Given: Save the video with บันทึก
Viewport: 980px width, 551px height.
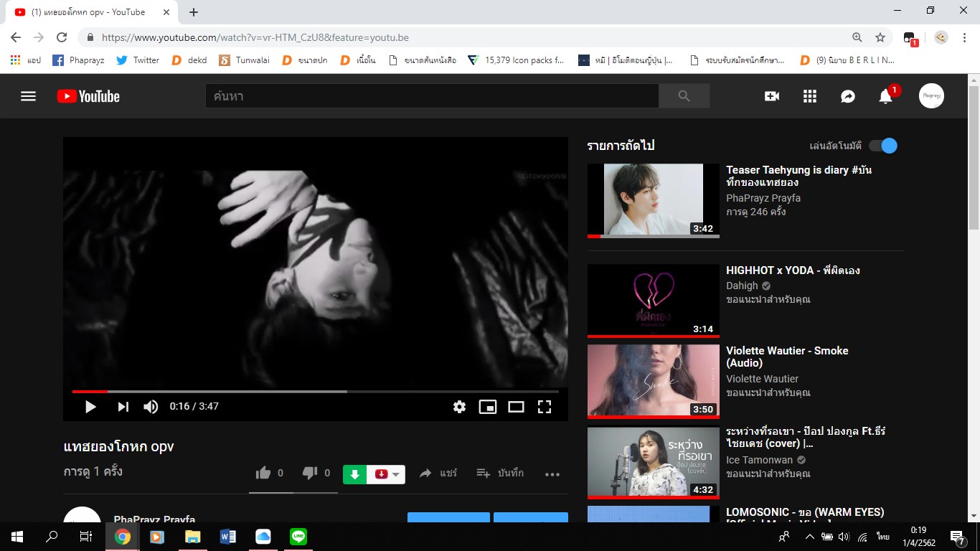Looking at the screenshot, I should pyautogui.click(x=500, y=473).
